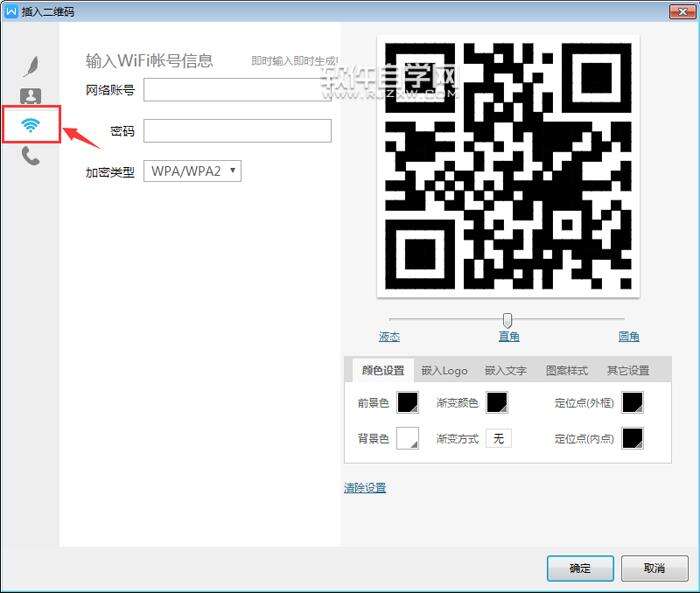Image resolution: width=700 pixels, height=593 pixels.
Task: Select the phone number QR code type icon
Action: click(x=31, y=156)
